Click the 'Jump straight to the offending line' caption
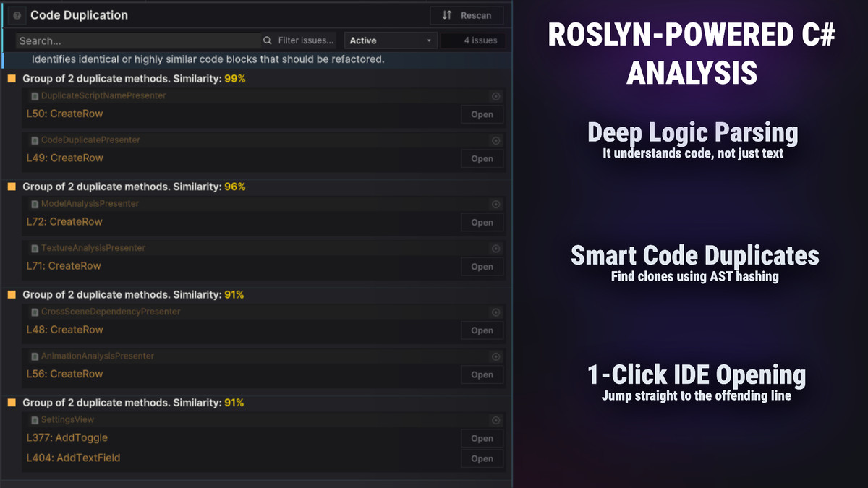 [696, 396]
